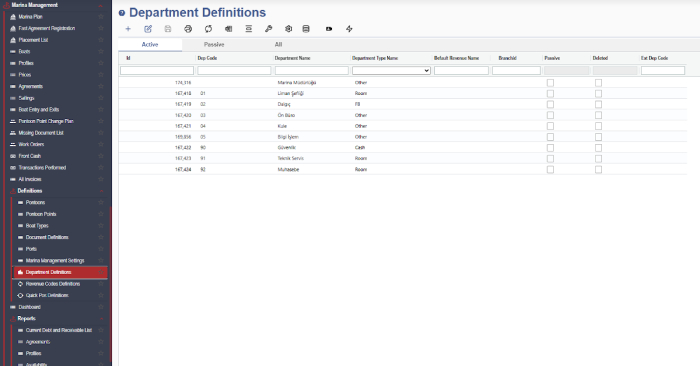Sort by Dep Code column header
The width and height of the screenshot is (700, 366).
click(207, 58)
